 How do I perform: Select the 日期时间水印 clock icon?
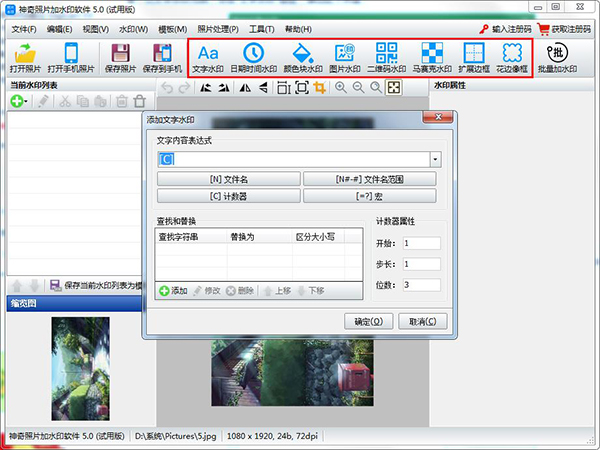(254, 58)
